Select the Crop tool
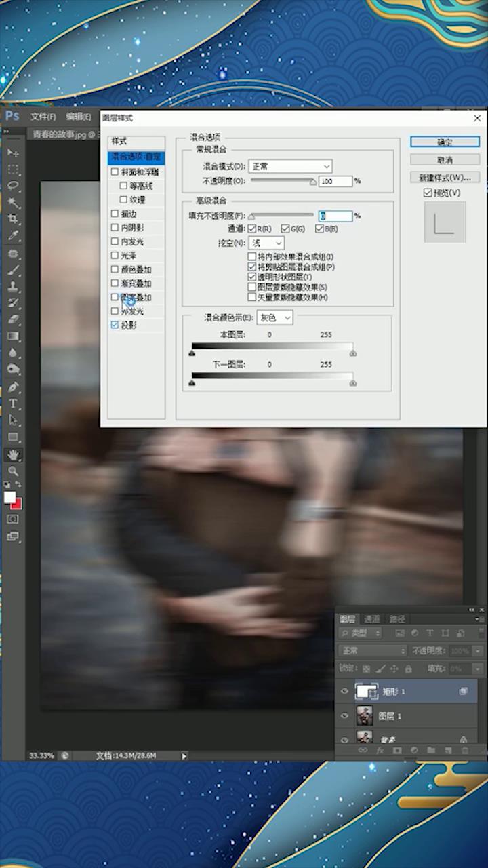 [x=13, y=219]
